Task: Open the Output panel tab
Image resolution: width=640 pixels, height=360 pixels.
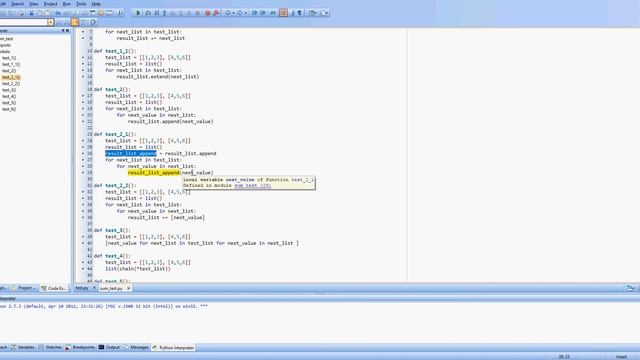Action: click(x=109, y=347)
